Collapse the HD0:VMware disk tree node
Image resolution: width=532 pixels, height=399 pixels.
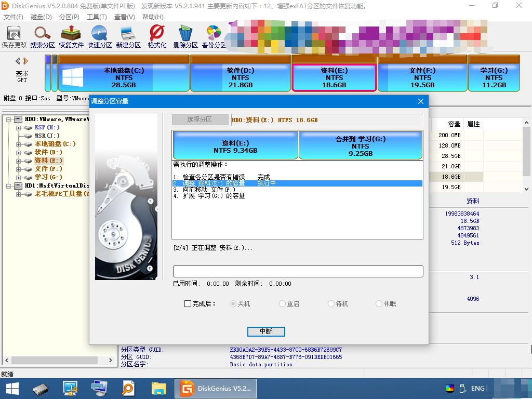coord(8,119)
